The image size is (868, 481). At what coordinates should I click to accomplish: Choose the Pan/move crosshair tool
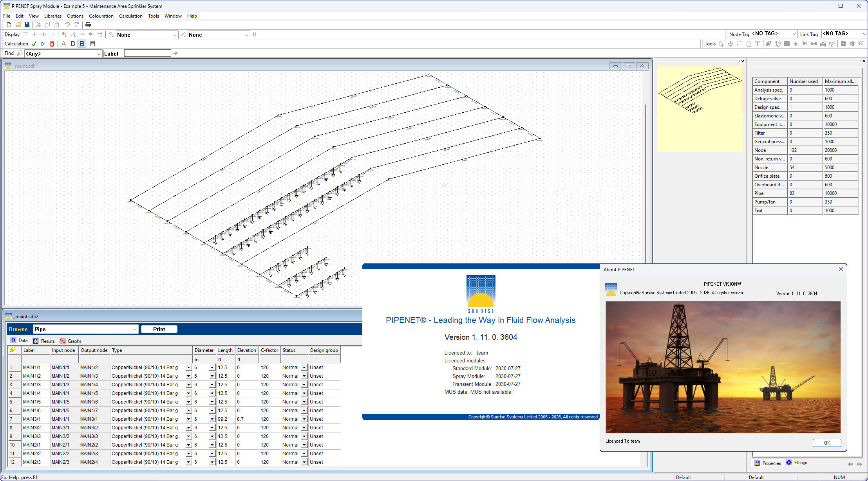(x=731, y=44)
